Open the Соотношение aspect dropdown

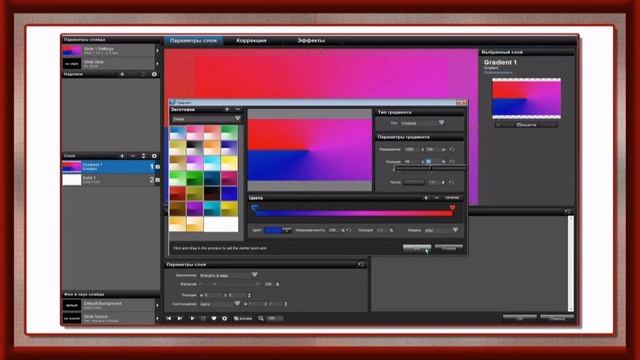click(220, 304)
